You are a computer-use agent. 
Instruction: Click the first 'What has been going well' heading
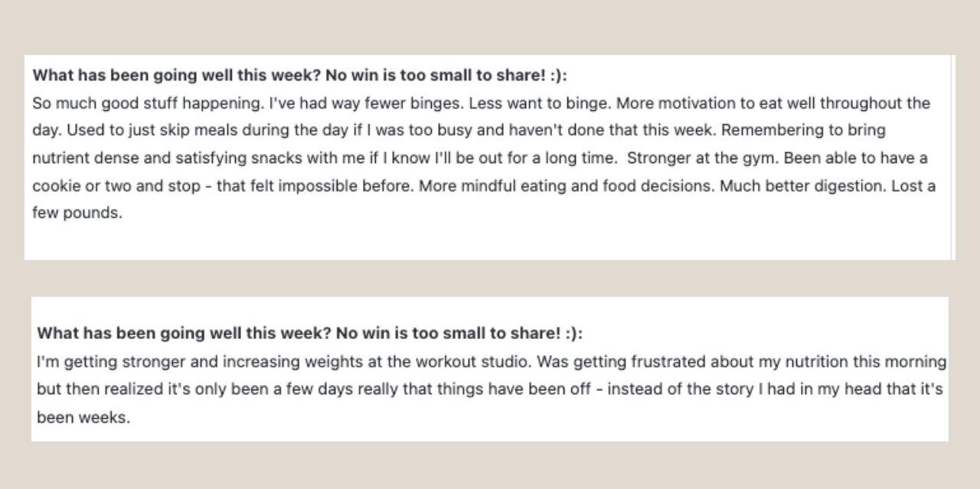(x=299, y=76)
